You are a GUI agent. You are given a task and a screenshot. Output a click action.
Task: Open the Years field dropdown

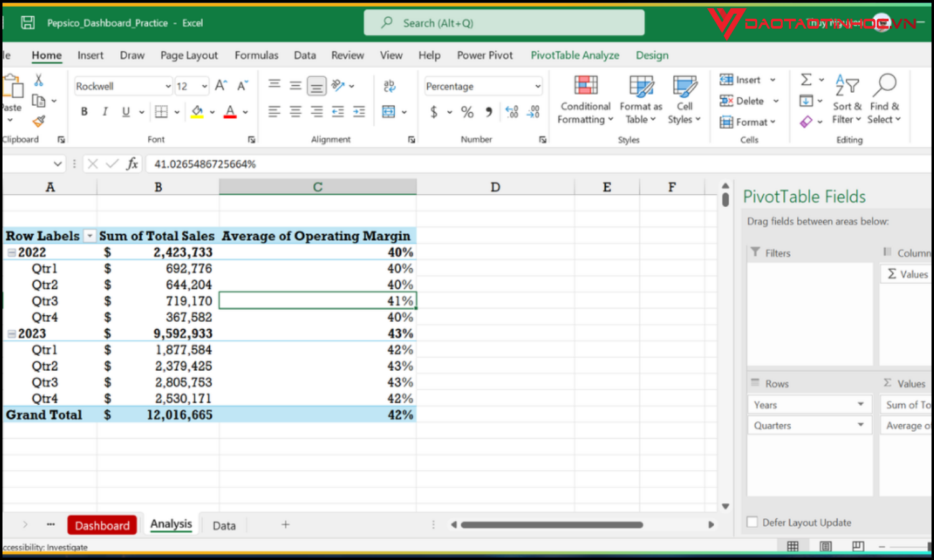861,404
